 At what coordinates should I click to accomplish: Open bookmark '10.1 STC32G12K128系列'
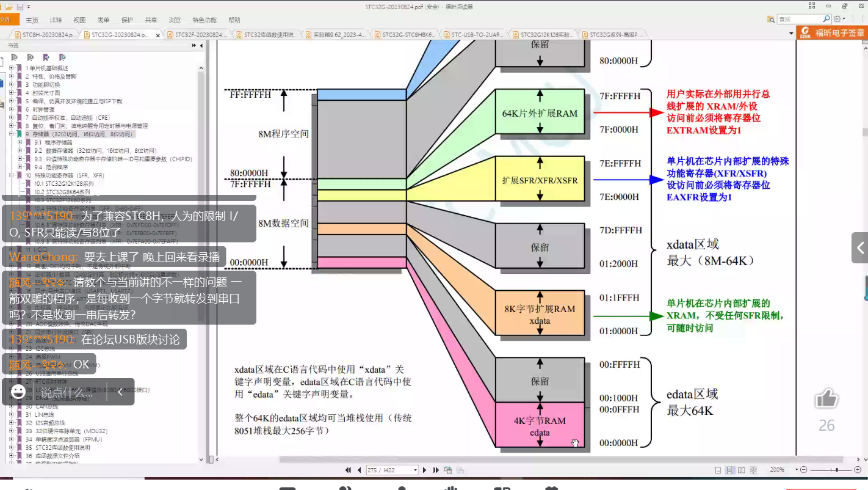(63, 183)
